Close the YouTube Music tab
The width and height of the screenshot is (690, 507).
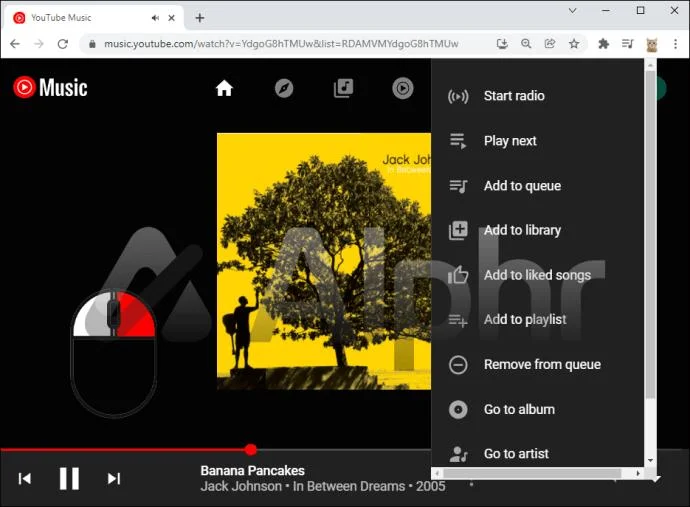click(172, 18)
